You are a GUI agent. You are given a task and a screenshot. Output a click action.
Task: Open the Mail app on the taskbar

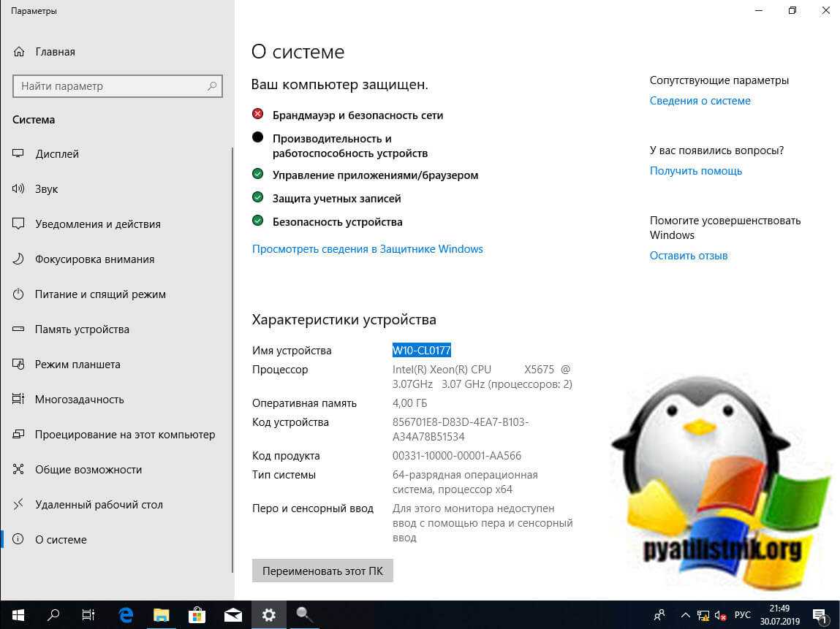click(x=232, y=614)
